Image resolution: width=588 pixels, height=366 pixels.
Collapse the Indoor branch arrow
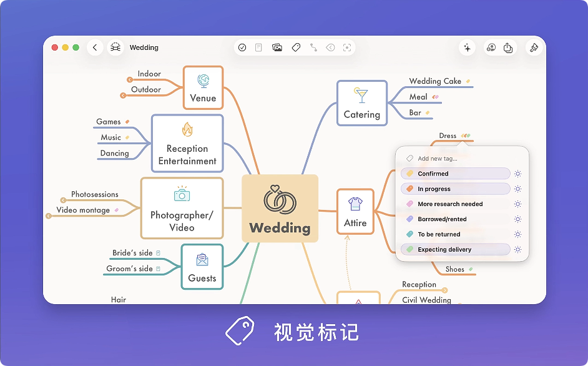130,79
